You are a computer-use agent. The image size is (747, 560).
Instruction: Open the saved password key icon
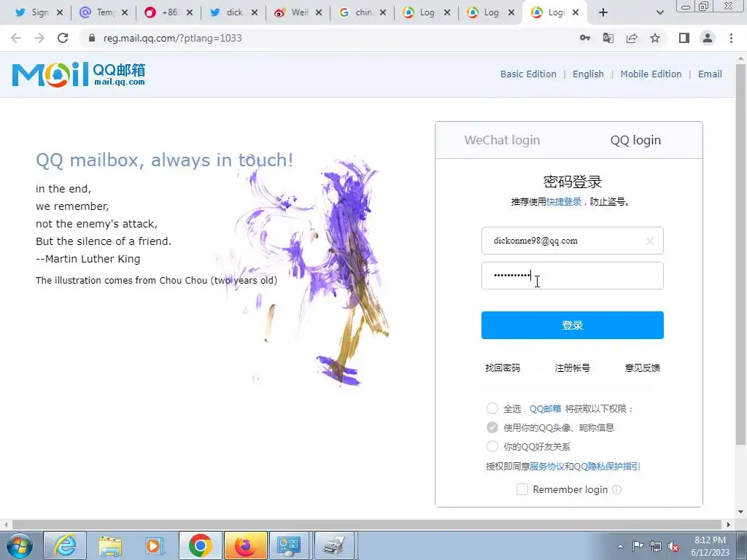[585, 38]
